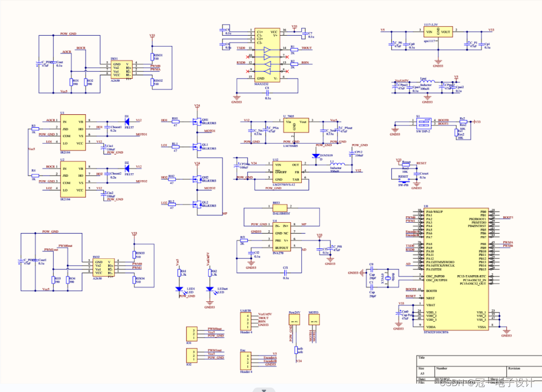542x392 pixels.
Task: Click the U_7805 LM78M05 regulator symbol
Action: (296, 126)
